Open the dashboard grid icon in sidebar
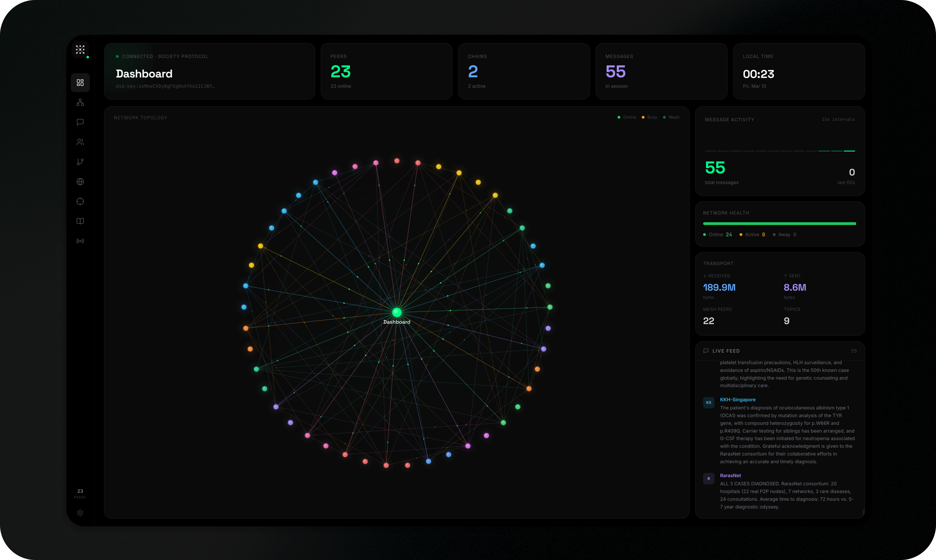The width and height of the screenshot is (936, 560). (x=80, y=83)
